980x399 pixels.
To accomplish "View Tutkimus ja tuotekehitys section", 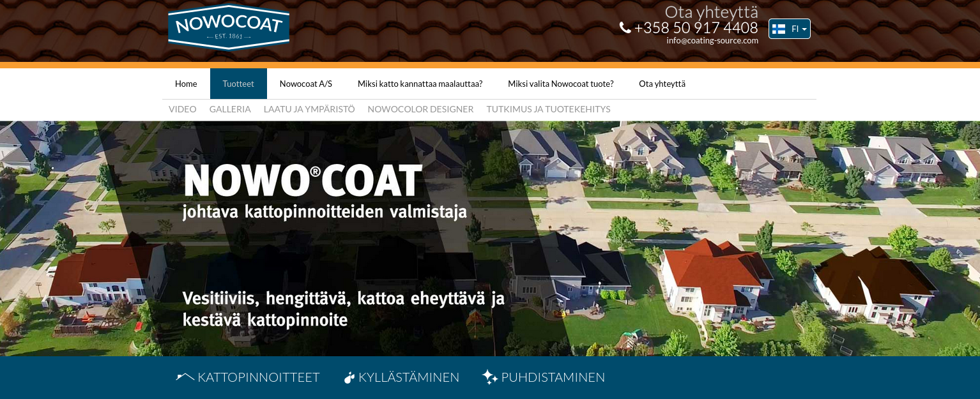I will click(548, 109).
